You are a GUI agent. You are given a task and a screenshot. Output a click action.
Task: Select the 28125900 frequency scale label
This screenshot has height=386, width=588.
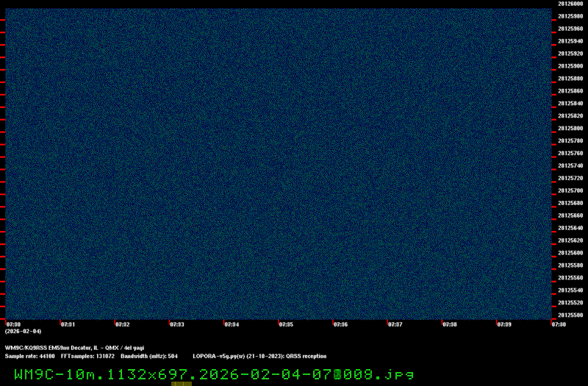tap(570, 65)
